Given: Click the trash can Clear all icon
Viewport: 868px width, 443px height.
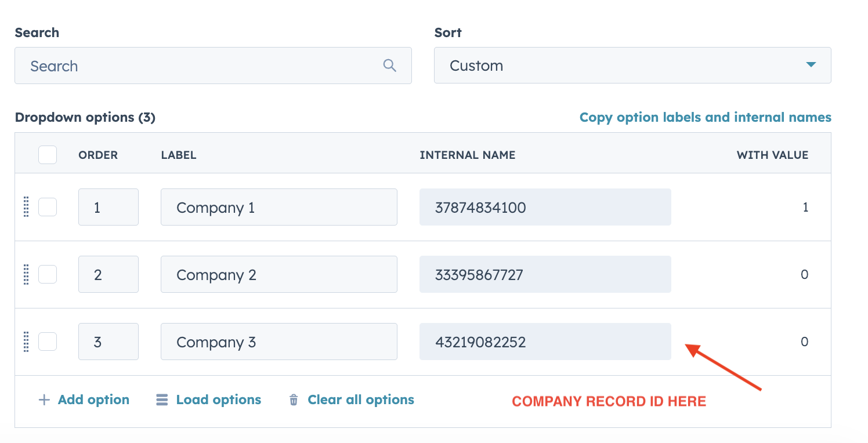Looking at the screenshot, I should click(294, 400).
